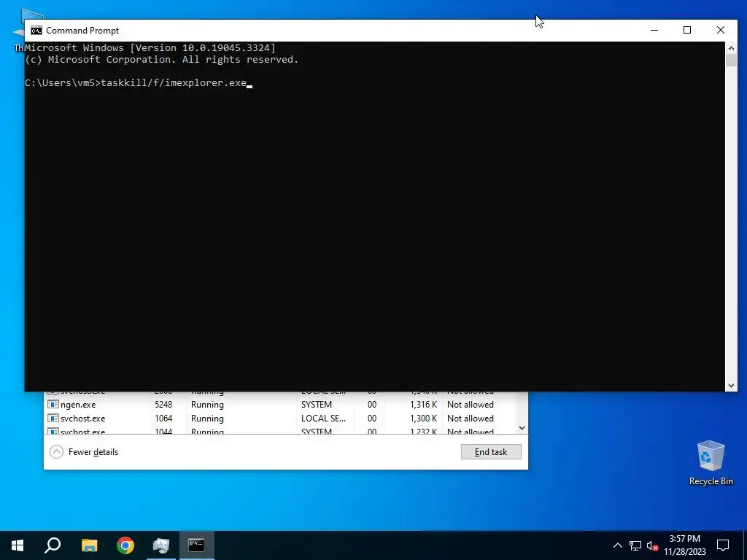Minimize the Command Prompt window
This screenshot has height=560, width=747.
[x=654, y=30]
